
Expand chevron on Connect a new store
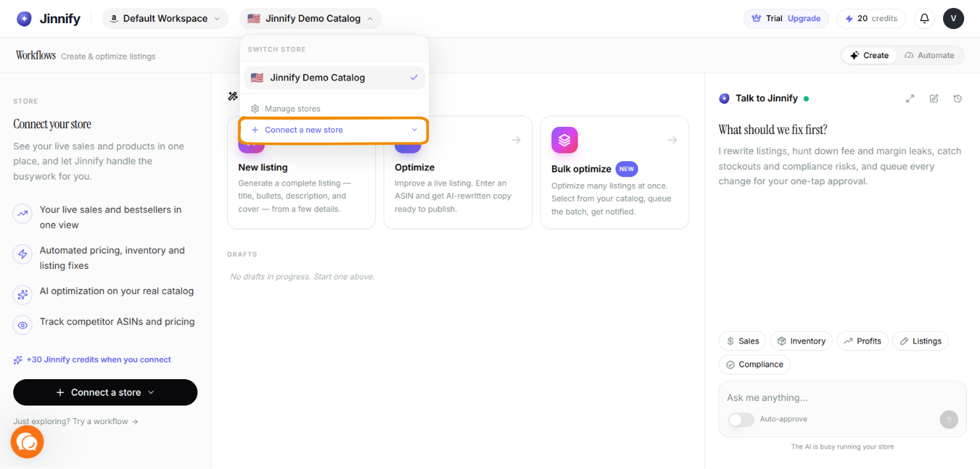(415, 130)
